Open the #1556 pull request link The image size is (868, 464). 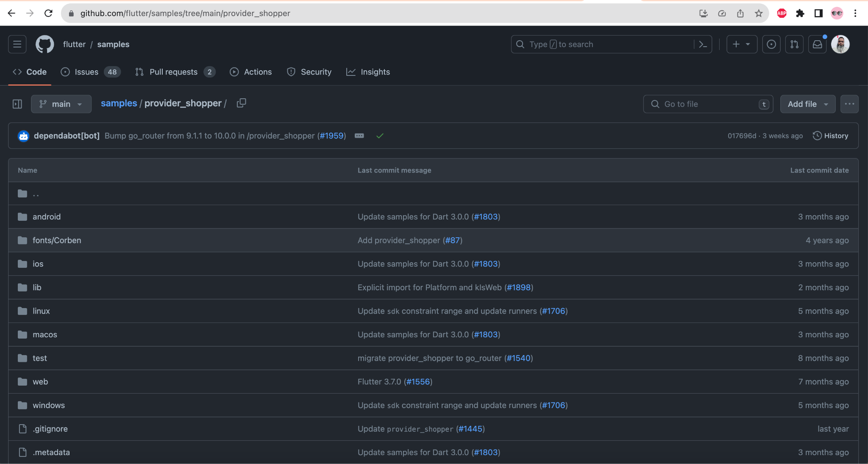(x=418, y=382)
